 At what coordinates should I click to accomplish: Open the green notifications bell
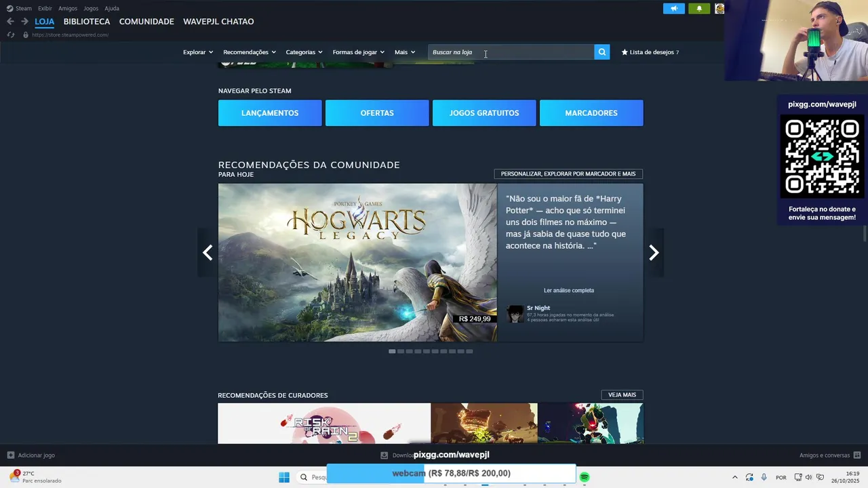coord(699,8)
